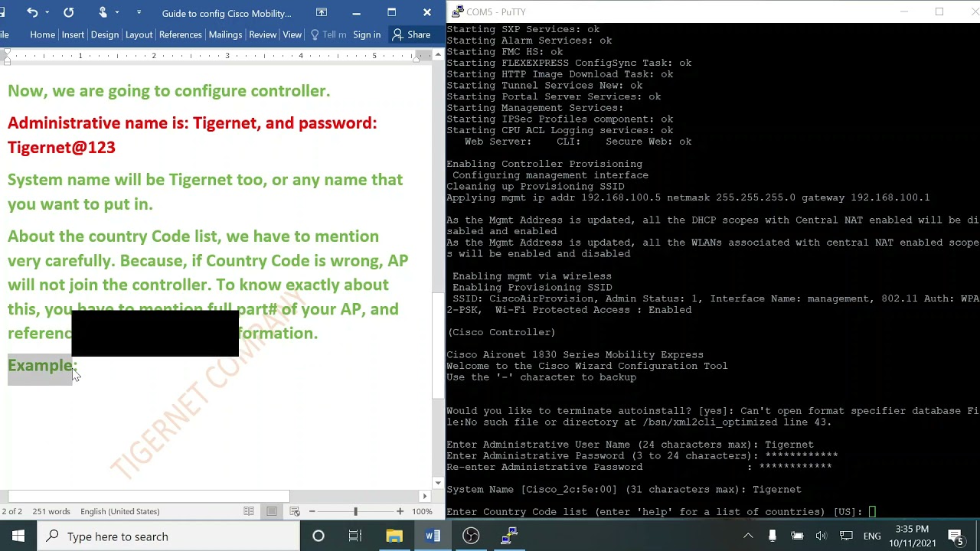The width and height of the screenshot is (980, 551).
Task: Open the Undo history dropdown arrow
Action: (x=47, y=13)
